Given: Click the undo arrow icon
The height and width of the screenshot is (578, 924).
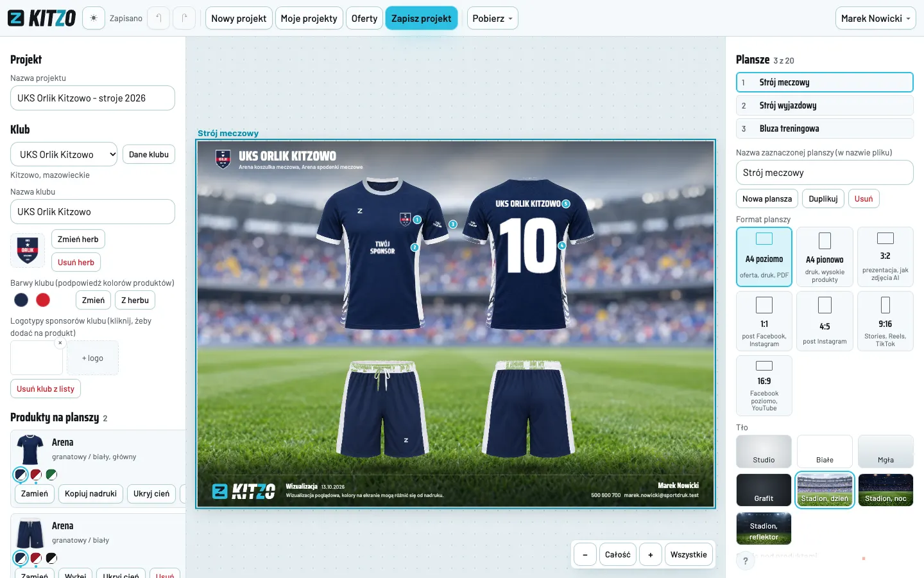Looking at the screenshot, I should click(x=158, y=18).
